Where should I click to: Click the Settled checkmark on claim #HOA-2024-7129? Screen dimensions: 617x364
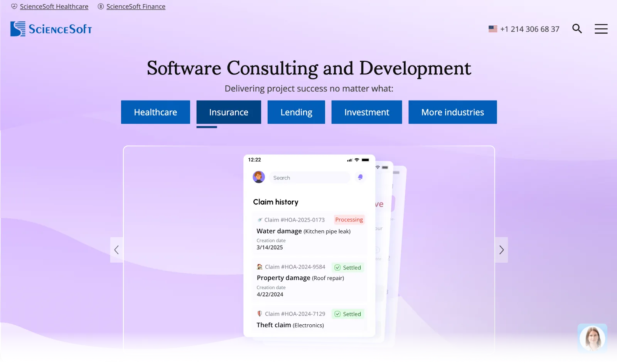(x=337, y=314)
